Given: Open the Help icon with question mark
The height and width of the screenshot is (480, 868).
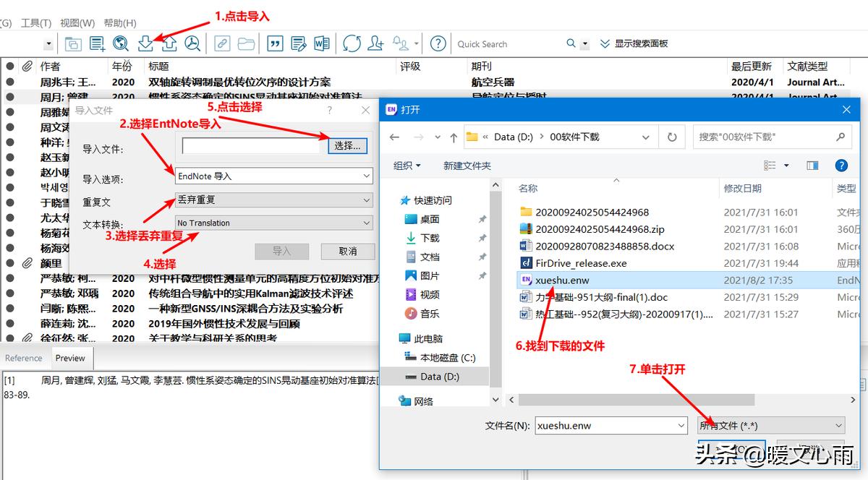Looking at the screenshot, I should pos(438,43).
